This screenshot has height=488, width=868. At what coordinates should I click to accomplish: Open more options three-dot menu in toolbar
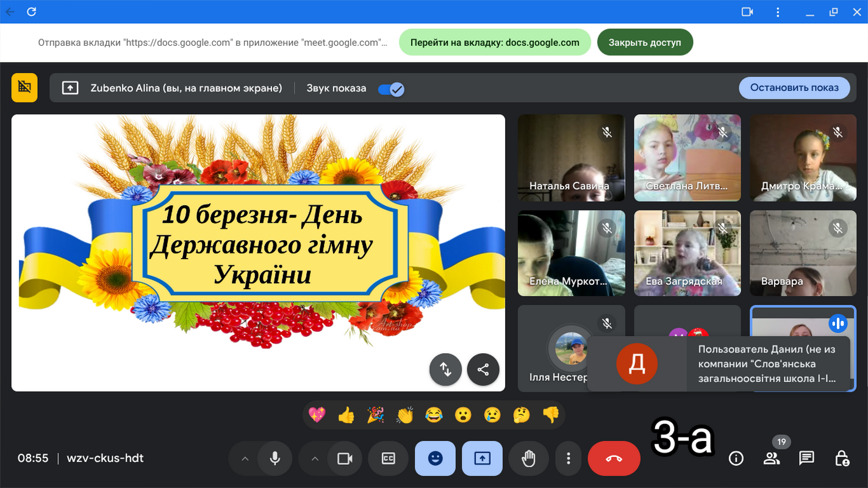569,458
